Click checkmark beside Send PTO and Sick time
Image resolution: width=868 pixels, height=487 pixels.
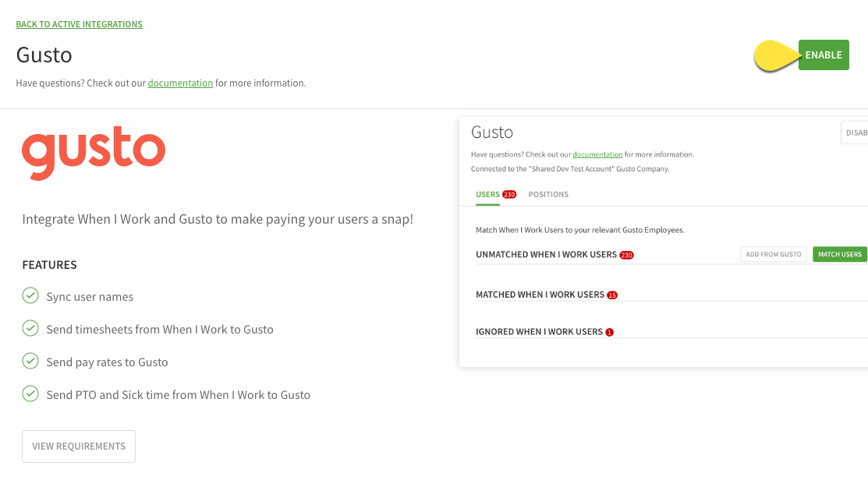pyautogui.click(x=30, y=393)
